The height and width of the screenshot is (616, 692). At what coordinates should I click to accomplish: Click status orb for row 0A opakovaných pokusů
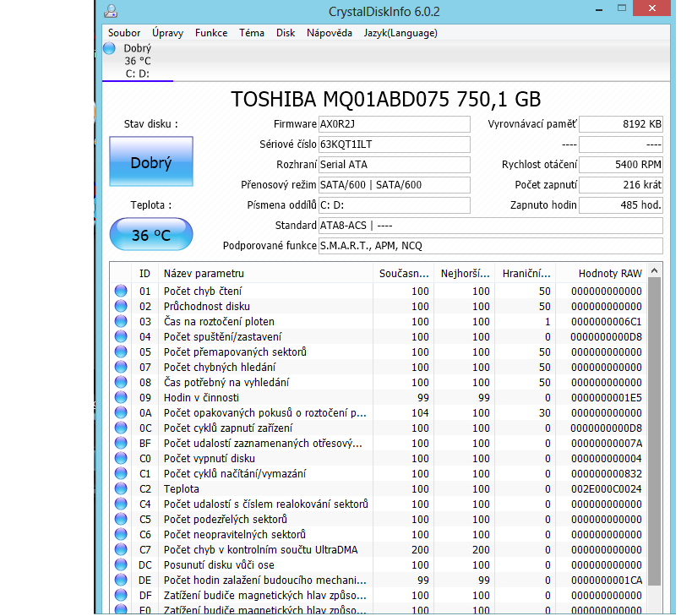(121, 412)
